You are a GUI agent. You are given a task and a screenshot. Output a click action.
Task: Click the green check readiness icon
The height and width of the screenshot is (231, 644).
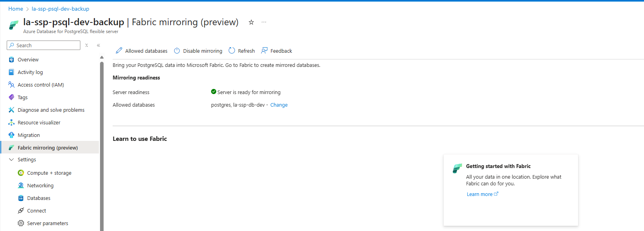pyautogui.click(x=213, y=92)
